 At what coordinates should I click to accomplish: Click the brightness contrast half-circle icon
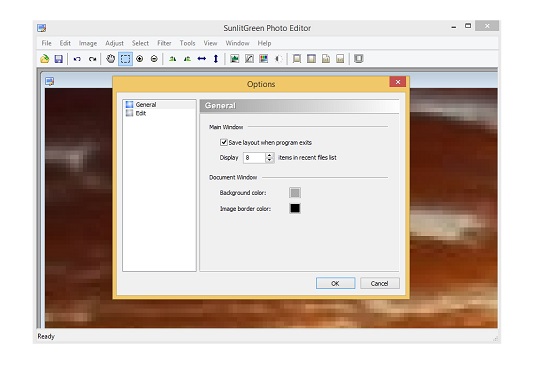(279, 59)
